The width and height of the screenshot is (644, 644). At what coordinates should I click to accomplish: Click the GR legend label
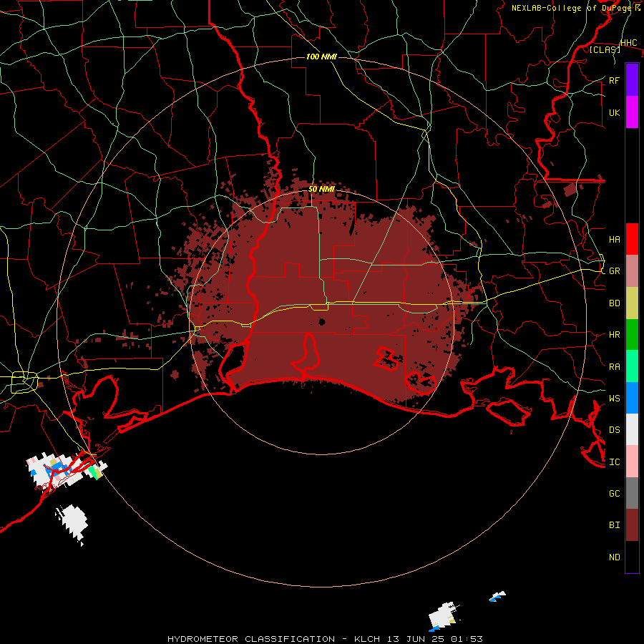[615, 271]
